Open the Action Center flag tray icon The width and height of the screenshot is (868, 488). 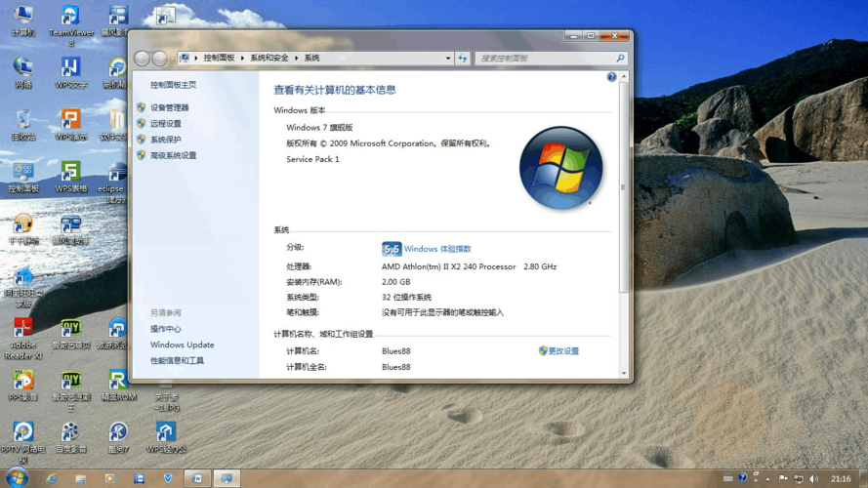click(x=783, y=478)
